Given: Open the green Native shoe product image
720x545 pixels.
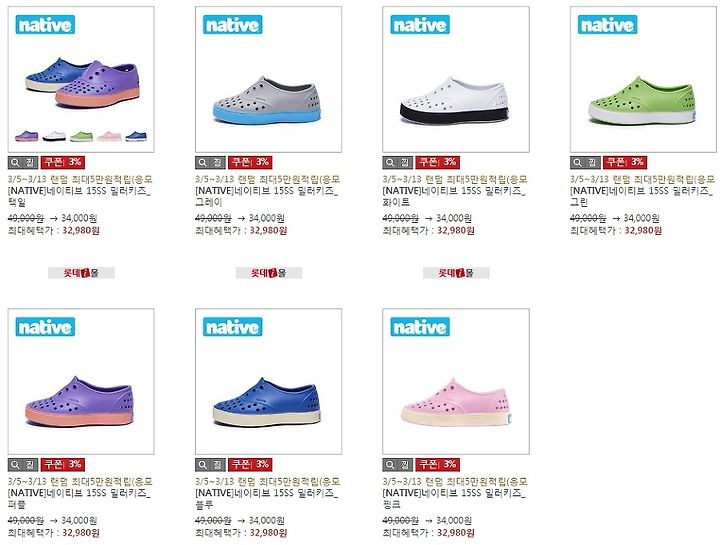Looking at the screenshot, I should (643, 79).
